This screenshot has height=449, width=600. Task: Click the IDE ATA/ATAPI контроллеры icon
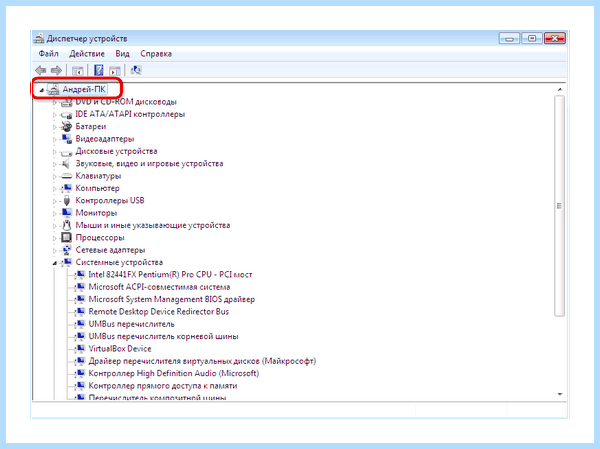click(x=67, y=114)
